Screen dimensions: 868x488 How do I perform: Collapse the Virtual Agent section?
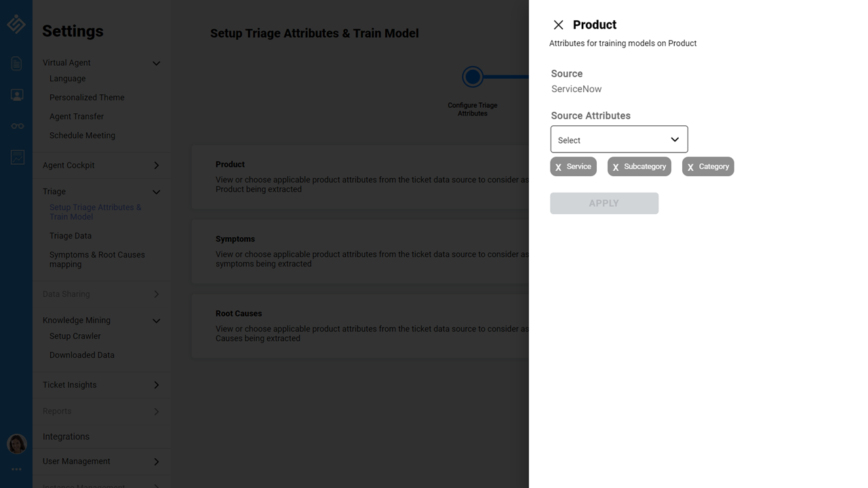point(156,63)
